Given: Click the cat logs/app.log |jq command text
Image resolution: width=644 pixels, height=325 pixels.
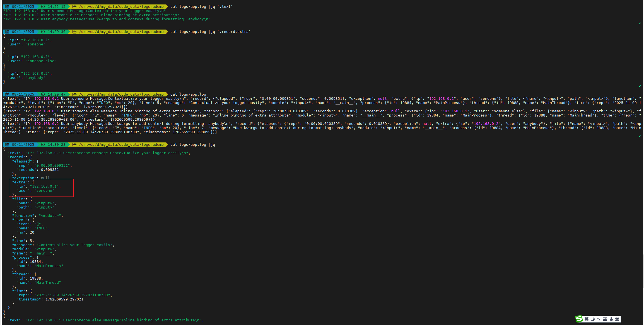Looking at the screenshot, I should 192,144.
